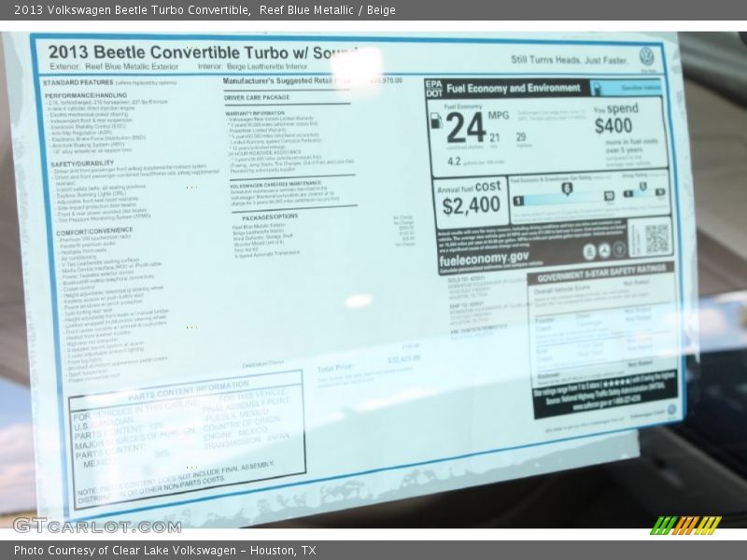
Task: Click the 'WARRANTY INFORMATION' heading
Action: point(255,113)
